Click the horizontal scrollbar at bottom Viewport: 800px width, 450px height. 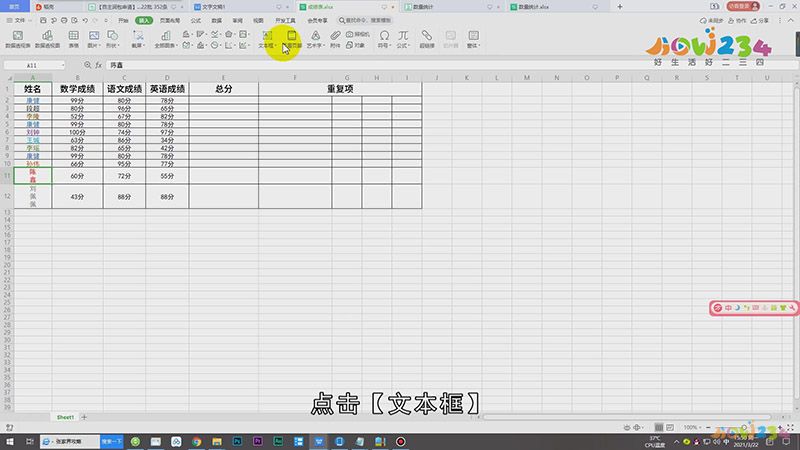tap(627, 417)
